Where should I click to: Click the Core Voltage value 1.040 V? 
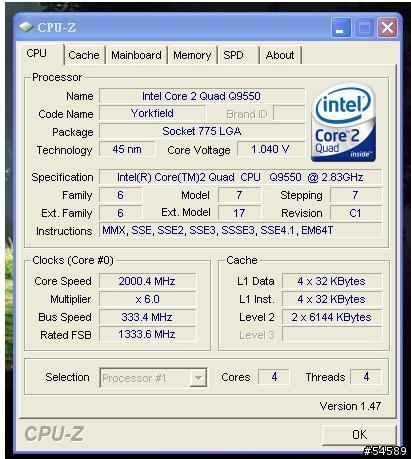(271, 149)
